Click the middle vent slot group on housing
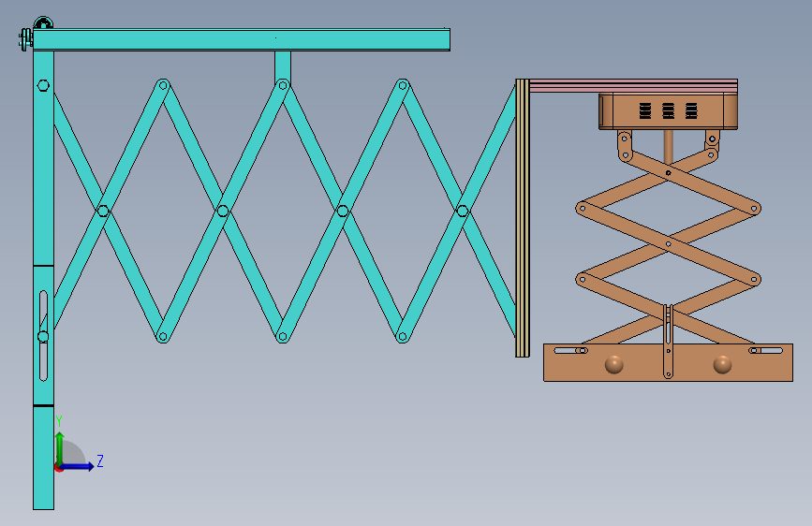Image resolution: width=812 pixels, height=526 pixels. [x=668, y=110]
